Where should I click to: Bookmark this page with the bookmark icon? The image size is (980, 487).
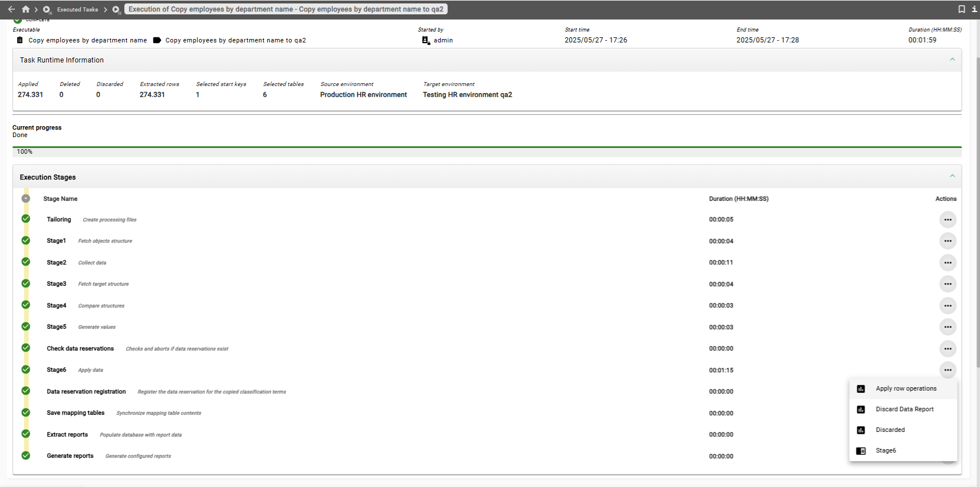[x=962, y=9]
